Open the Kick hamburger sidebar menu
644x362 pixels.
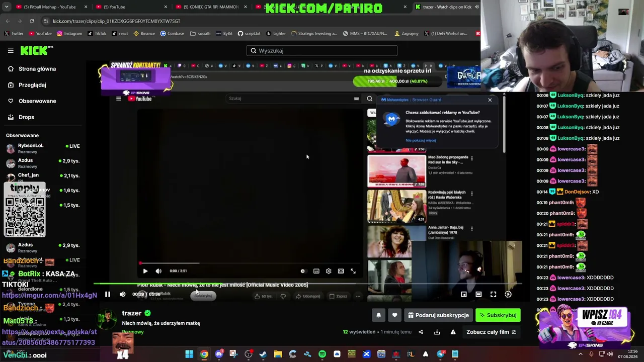[x=11, y=51]
